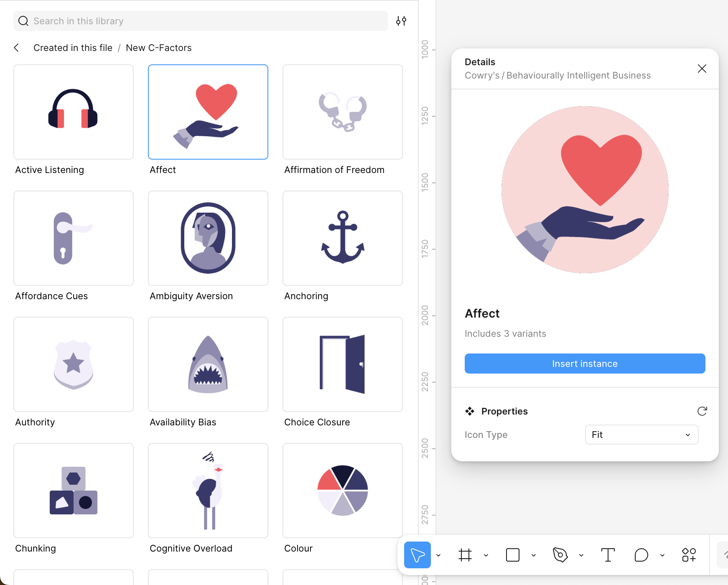This screenshot has height=585, width=728.
Task: Select the Anchoring anchor component
Action: (343, 238)
